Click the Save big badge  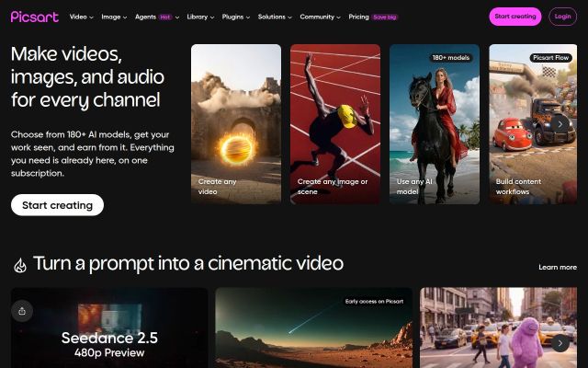[x=385, y=17]
